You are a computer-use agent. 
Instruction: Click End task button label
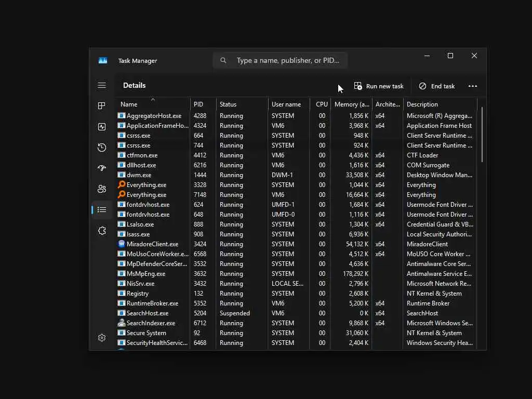tap(443, 86)
